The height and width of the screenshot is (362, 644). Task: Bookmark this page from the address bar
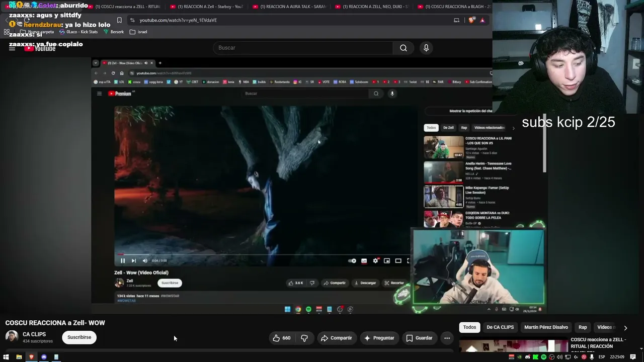pyautogui.click(x=119, y=20)
